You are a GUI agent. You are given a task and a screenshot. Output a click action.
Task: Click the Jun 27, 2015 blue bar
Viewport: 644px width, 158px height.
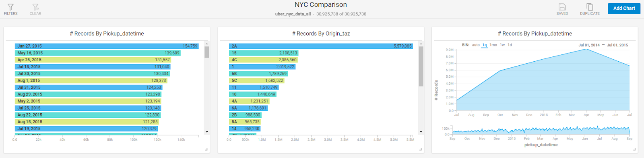[x=107, y=46]
